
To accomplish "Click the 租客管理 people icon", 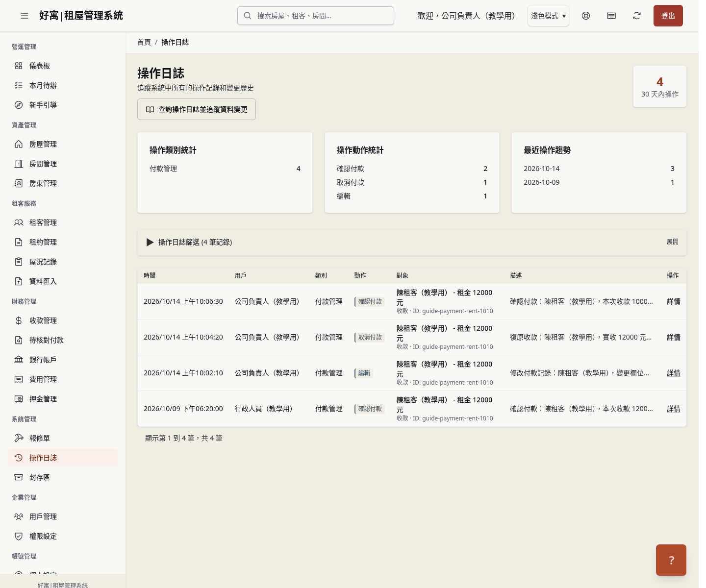I will [19, 222].
